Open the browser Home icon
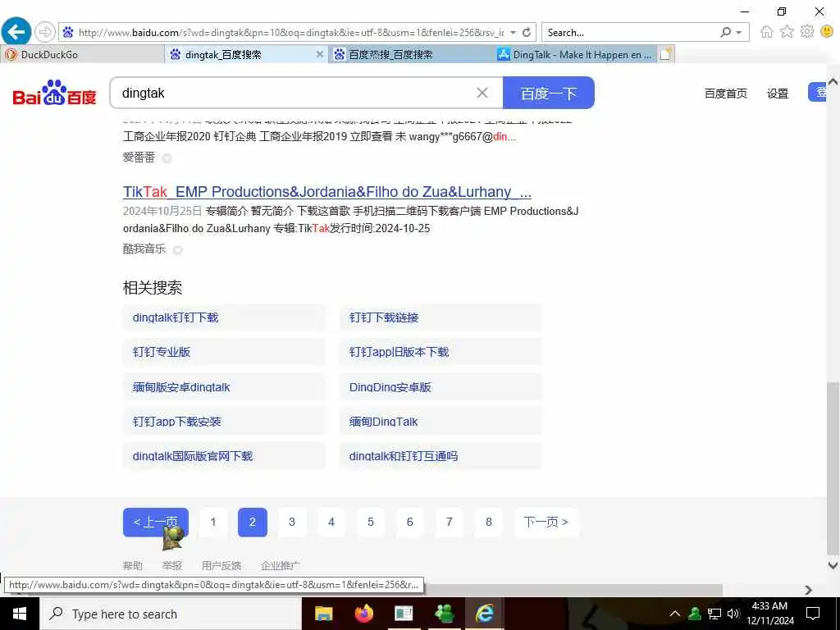The width and height of the screenshot is (840, 630). (767, 32)
